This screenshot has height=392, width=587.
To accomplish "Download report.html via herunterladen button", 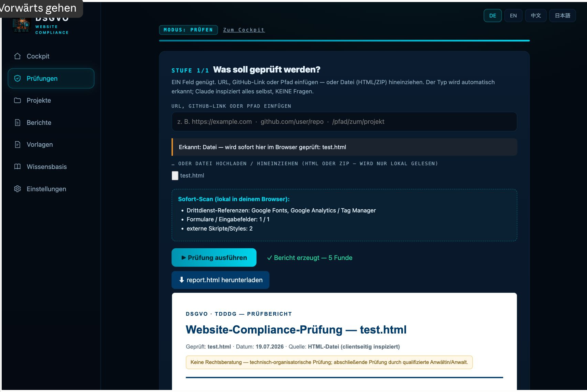I will [220, 280].
